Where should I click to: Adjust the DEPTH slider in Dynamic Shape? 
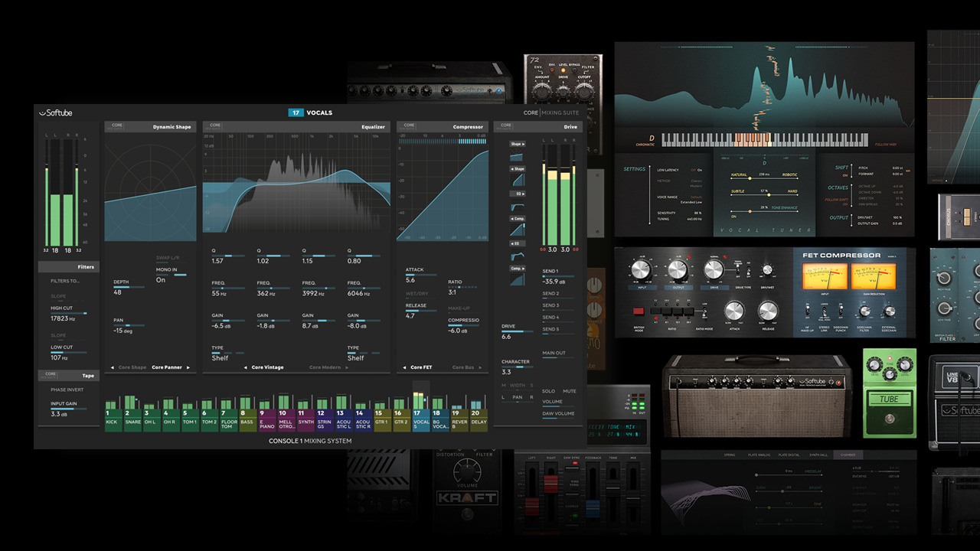tap(129, 287)
